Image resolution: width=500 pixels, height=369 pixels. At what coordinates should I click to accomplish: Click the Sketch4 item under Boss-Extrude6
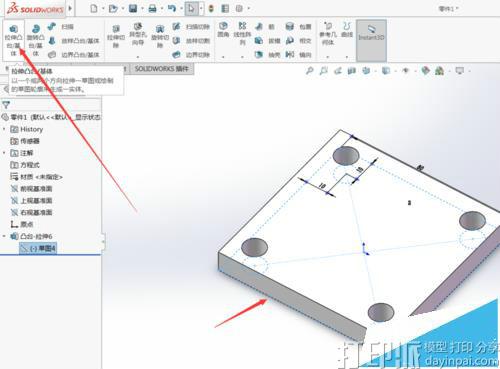click(38, 248)
